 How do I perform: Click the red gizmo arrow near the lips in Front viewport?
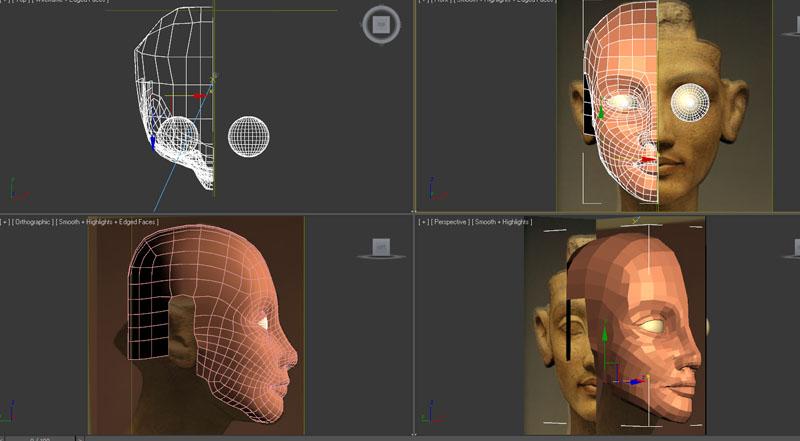[x=648, y=160]
